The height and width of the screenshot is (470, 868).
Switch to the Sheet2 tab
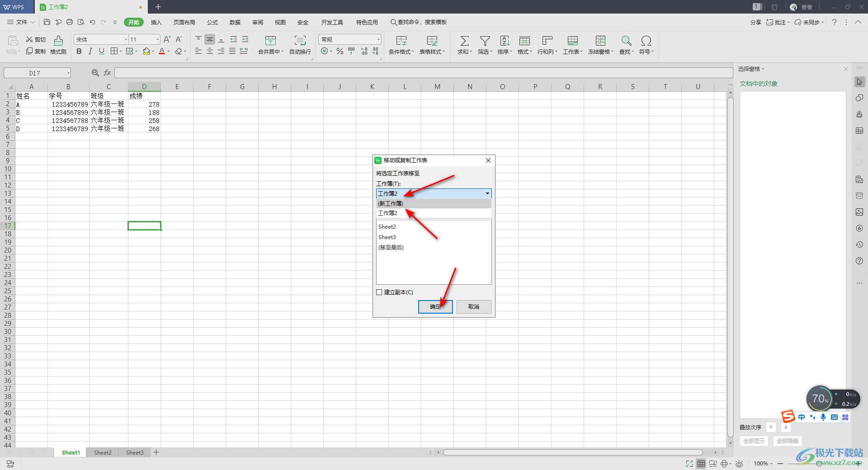(103, 452)
